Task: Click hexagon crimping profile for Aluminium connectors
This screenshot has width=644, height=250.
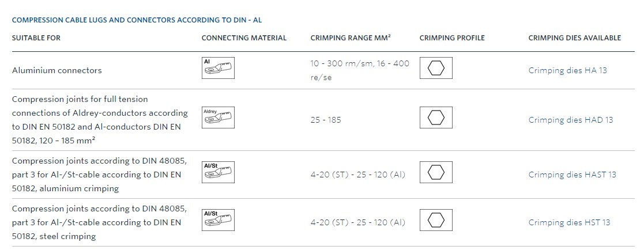Action: pos(436,68)
